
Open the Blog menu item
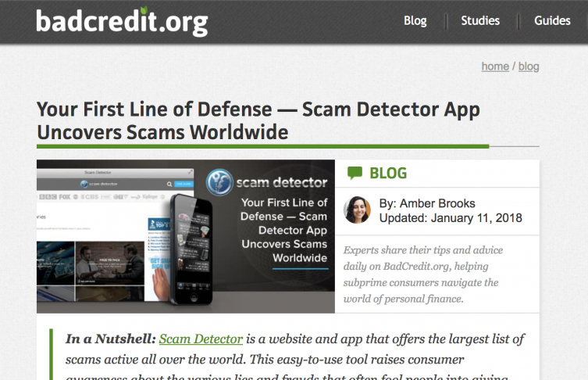[415, 20]
